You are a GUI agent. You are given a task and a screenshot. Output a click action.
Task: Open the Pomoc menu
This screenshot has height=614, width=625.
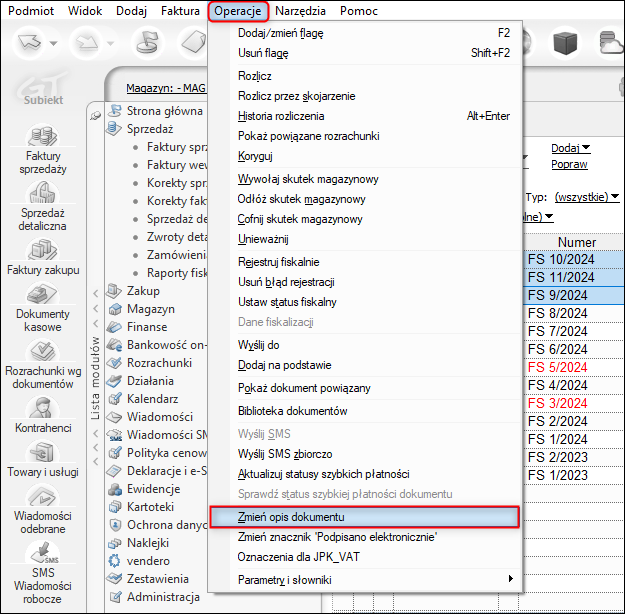pyautogui.click(x=359, y=11)
